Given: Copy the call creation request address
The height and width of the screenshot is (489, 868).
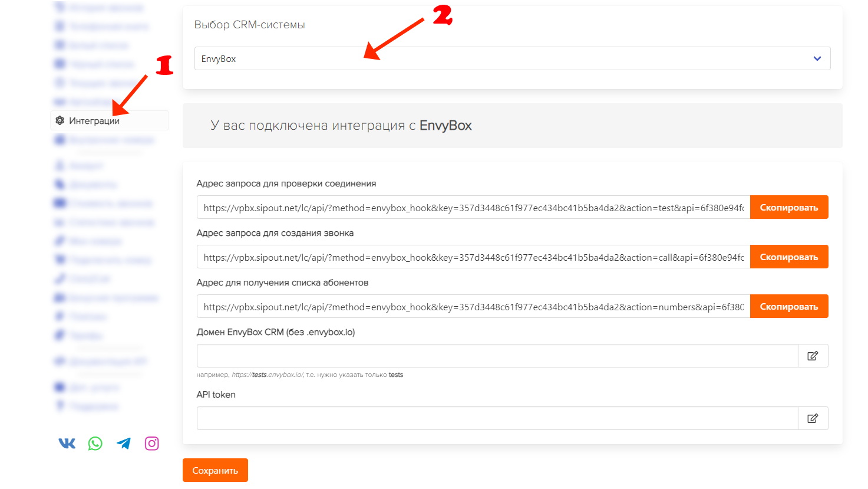Looking at the screenshot, I should pos(788,257).
